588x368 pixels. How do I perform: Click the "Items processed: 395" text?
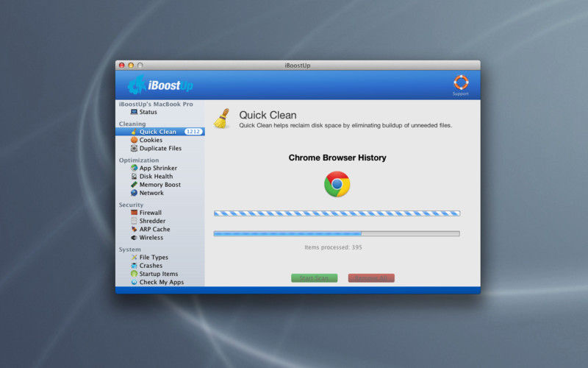pos(333,247)
